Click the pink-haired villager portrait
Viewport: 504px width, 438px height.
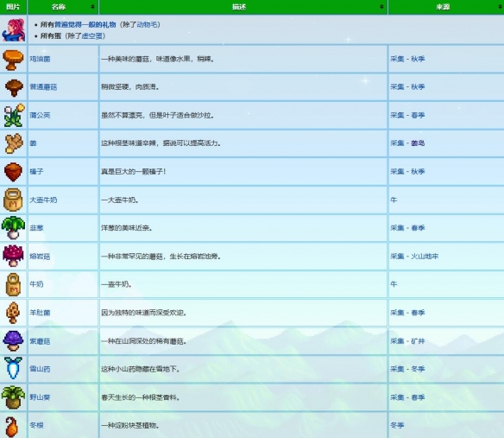pyautogui.click(x=14, y=30)
